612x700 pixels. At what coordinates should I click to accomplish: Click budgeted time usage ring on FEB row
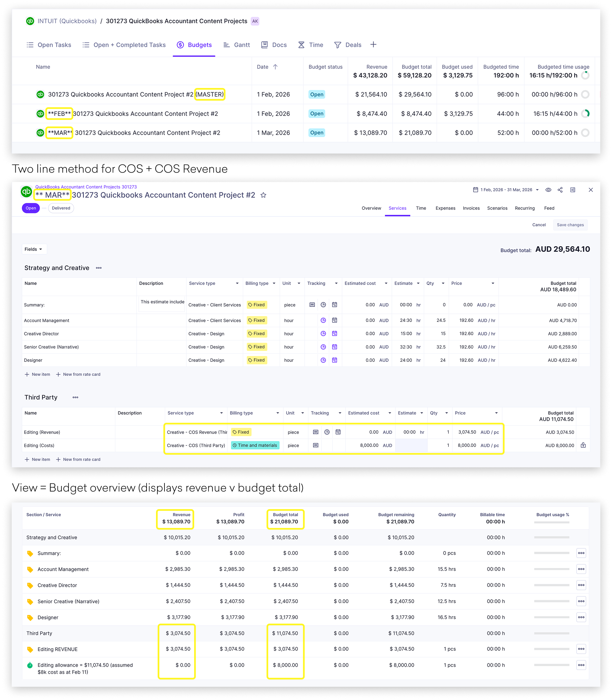click(586, 114)
